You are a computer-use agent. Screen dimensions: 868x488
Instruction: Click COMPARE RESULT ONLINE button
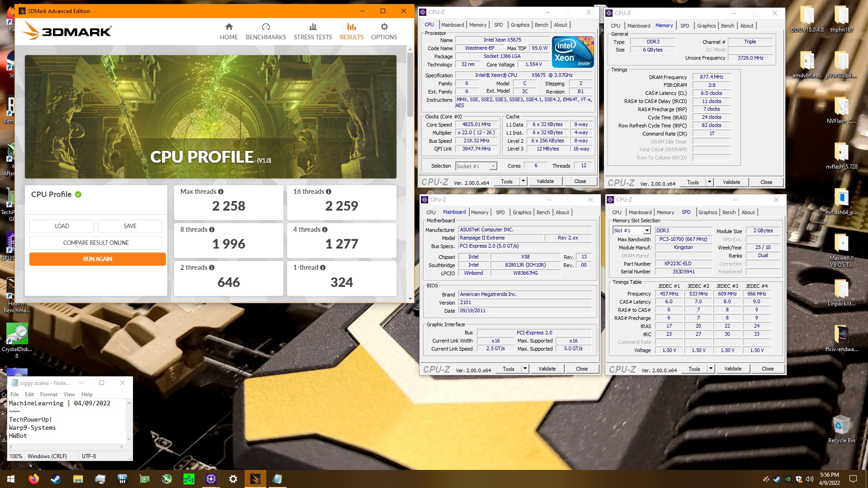point(96,243)
